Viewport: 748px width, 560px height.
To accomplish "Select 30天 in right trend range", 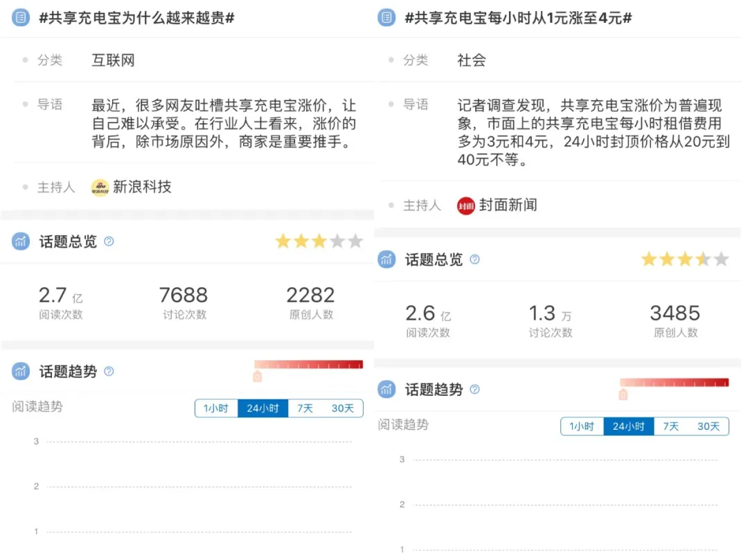I will click(x=709, y=426).
